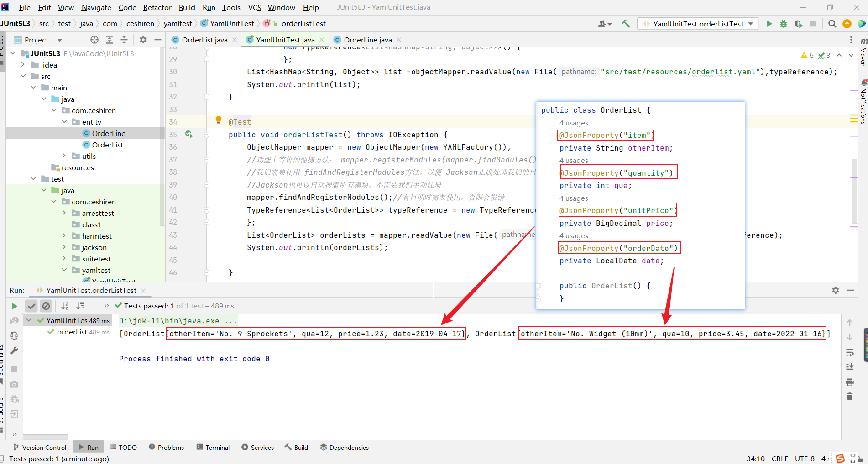Viewport: 868px width, 464px height.
Task: Switch to the OrderLine.java tab
Action: [x=367, y=40]
